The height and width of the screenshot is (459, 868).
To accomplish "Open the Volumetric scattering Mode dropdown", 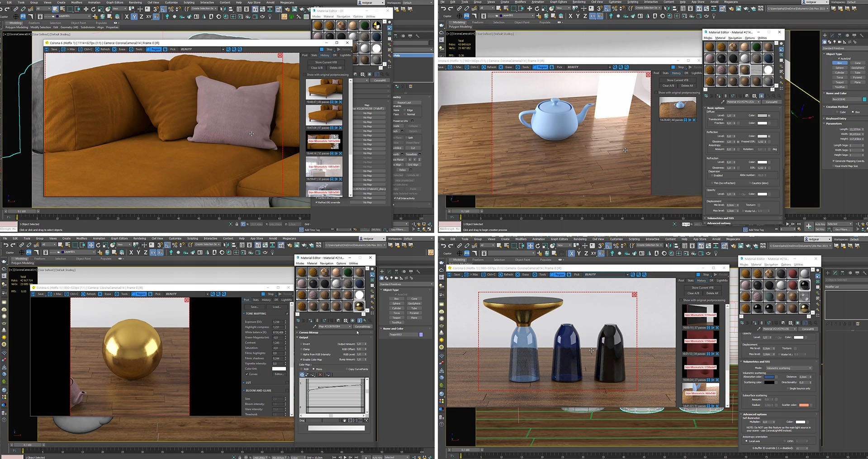I will tap(788, 368).
